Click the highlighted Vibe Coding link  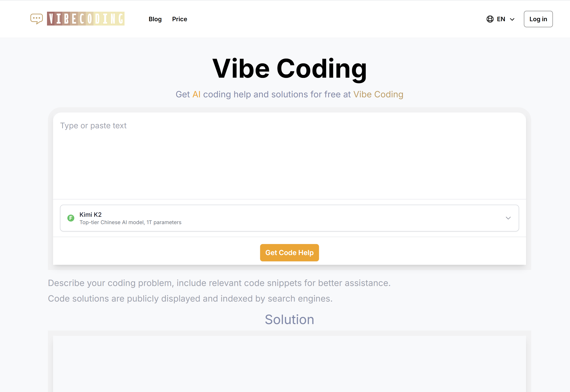[378, 94]
